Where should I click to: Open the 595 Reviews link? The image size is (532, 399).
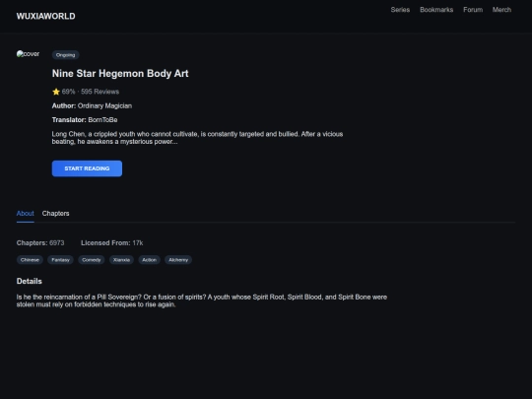click(100, 92)
